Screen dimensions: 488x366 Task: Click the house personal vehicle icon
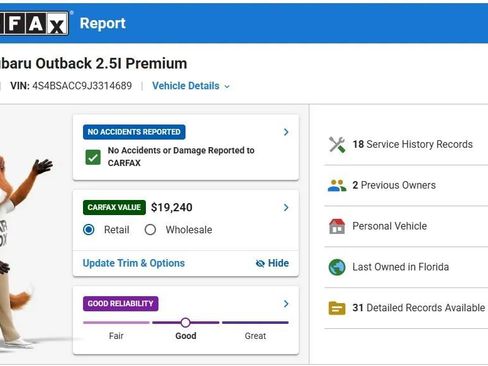pyautogui.click(x=337, y=226)
